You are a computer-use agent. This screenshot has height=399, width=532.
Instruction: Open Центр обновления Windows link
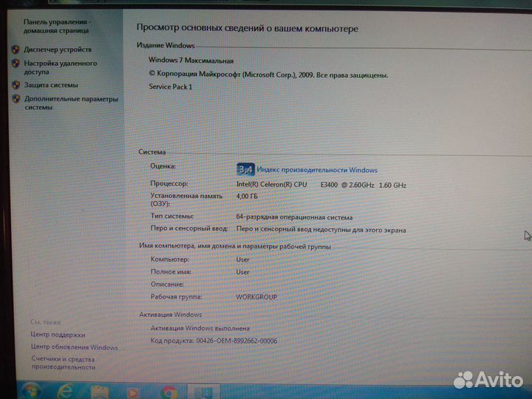point(75,347)
